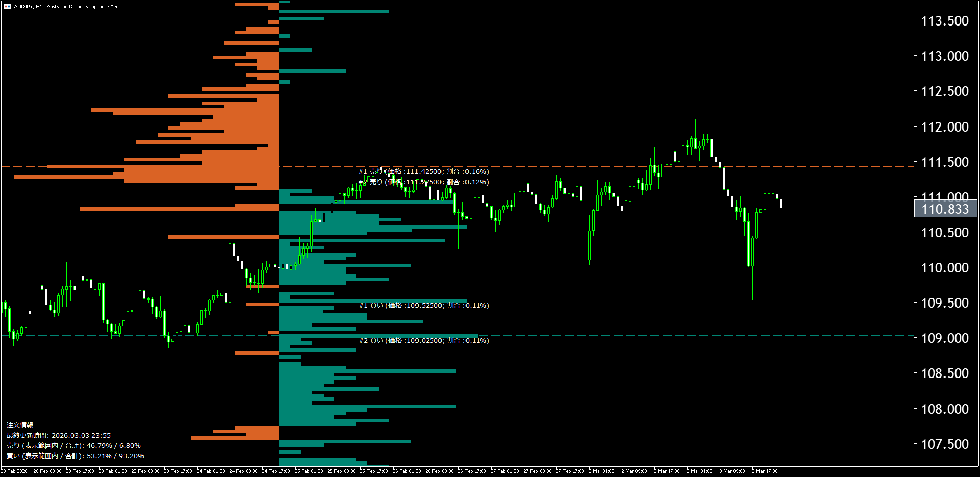Click the 注文情報 heading text
The height and width of the screenshot is (478, 980).
tap(20, 425)
